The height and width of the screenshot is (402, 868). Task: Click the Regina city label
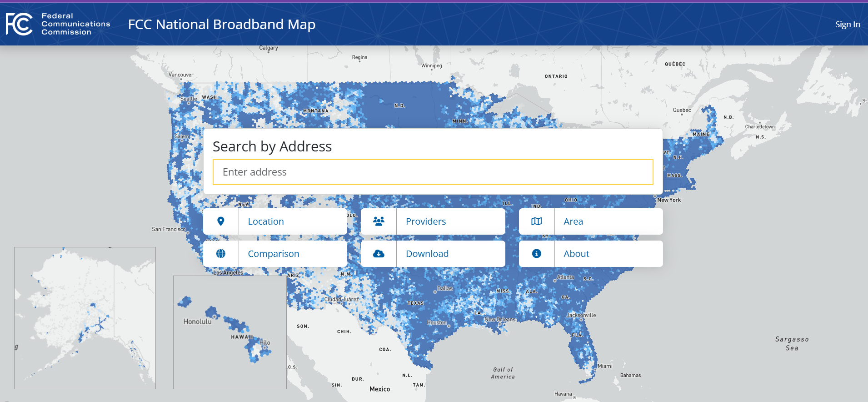tap(359, 57)
